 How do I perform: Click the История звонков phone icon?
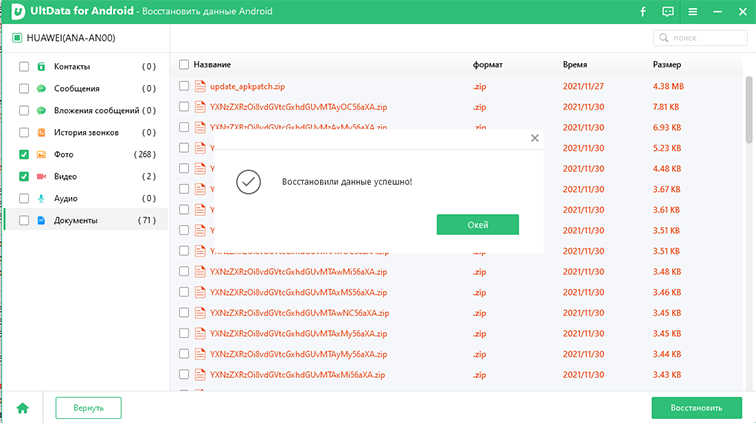coord(42,132)
